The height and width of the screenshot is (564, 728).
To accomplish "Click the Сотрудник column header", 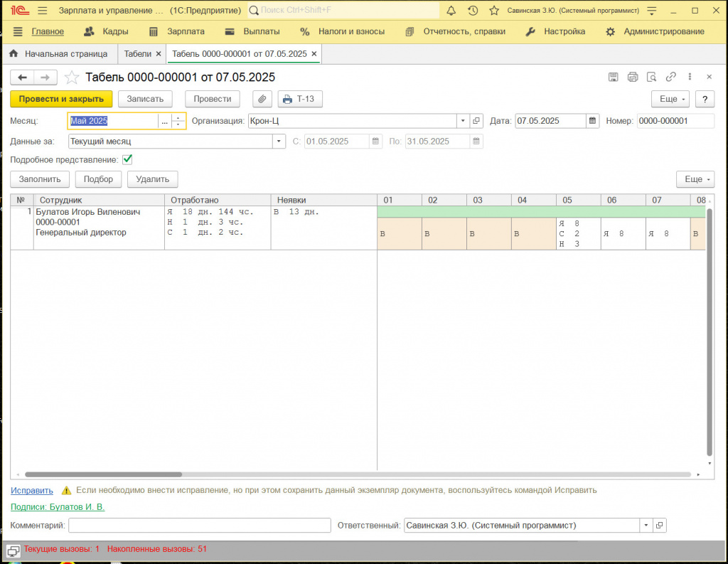I will [x=99, y=201].
